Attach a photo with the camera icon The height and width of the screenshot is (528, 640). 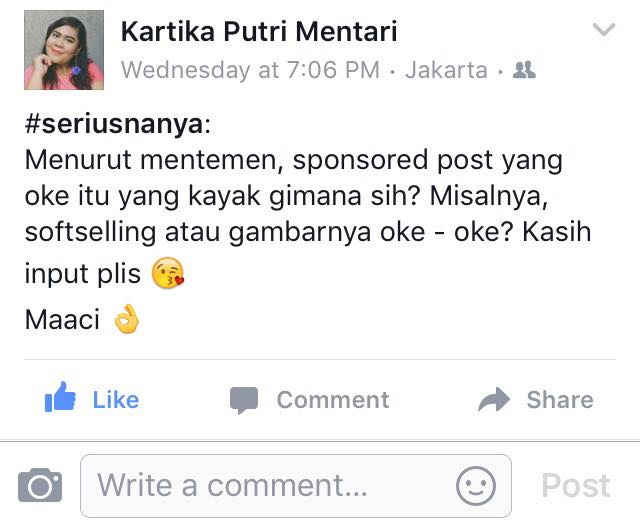40,485
